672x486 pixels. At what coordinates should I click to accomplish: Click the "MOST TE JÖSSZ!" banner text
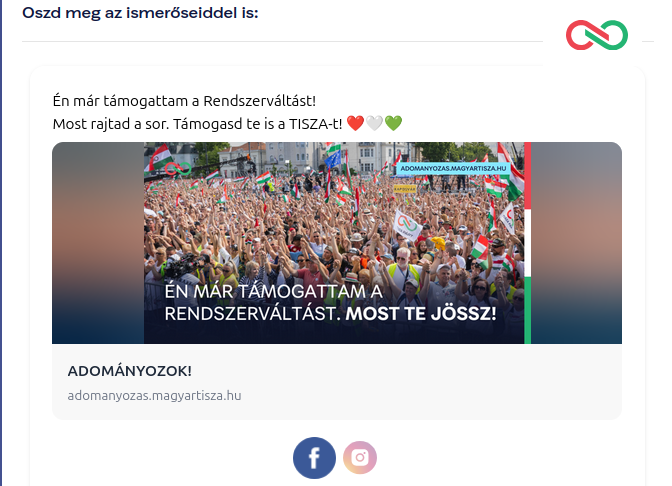click(421, 314)
